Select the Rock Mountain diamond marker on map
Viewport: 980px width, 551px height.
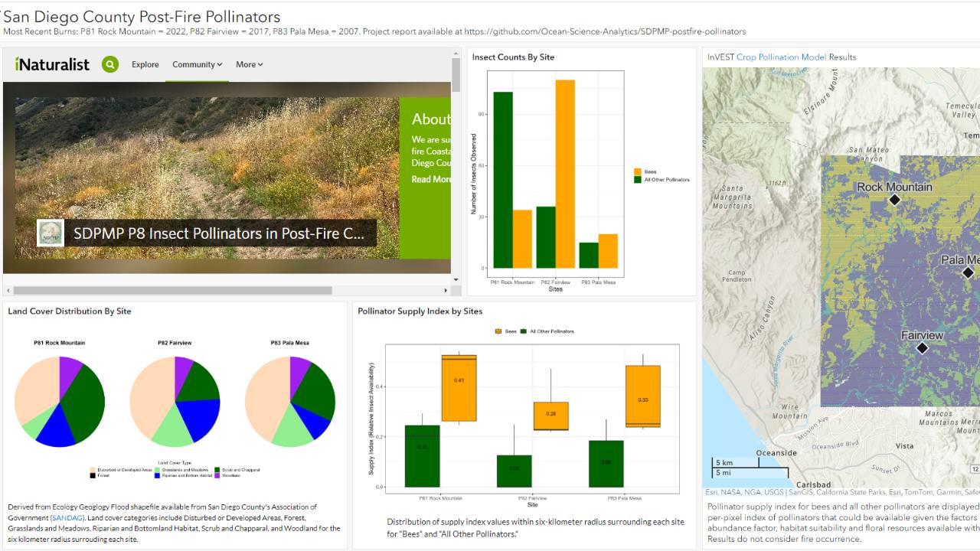point(893,199)
